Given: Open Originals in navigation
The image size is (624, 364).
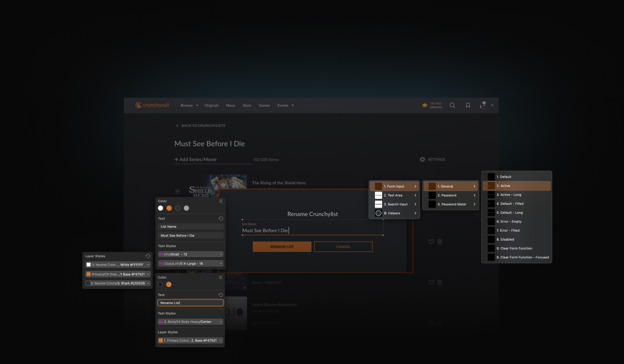Looking at the screenshot, I should click(211, 106).
